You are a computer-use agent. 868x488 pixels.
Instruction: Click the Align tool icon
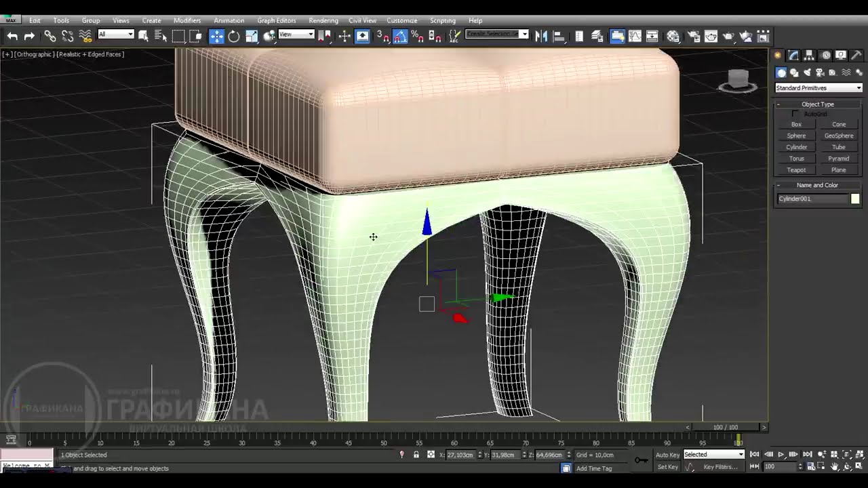[559, 36]
